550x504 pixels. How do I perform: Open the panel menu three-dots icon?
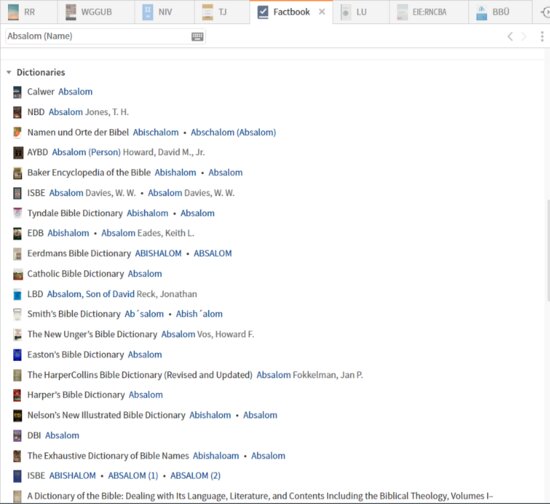(542, 36)
